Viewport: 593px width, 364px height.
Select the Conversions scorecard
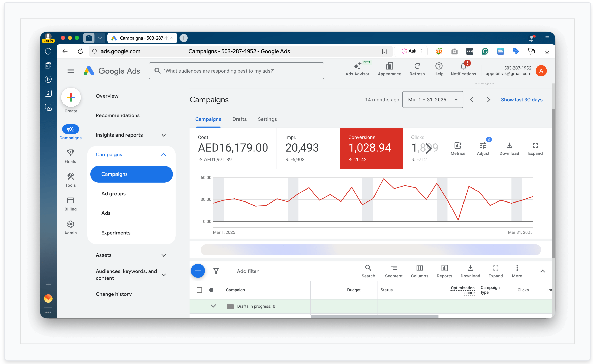click(x=371, y=149)
